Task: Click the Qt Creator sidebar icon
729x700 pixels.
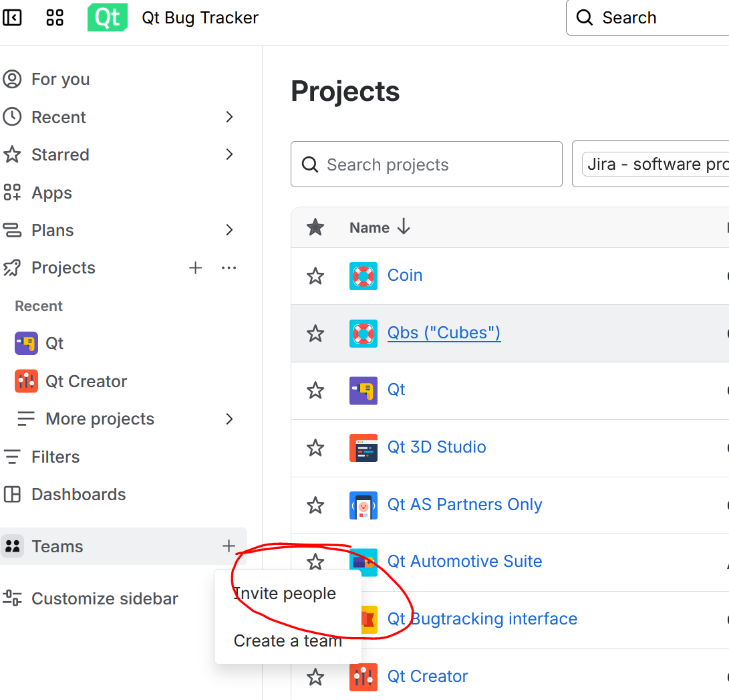Action: 26,381
